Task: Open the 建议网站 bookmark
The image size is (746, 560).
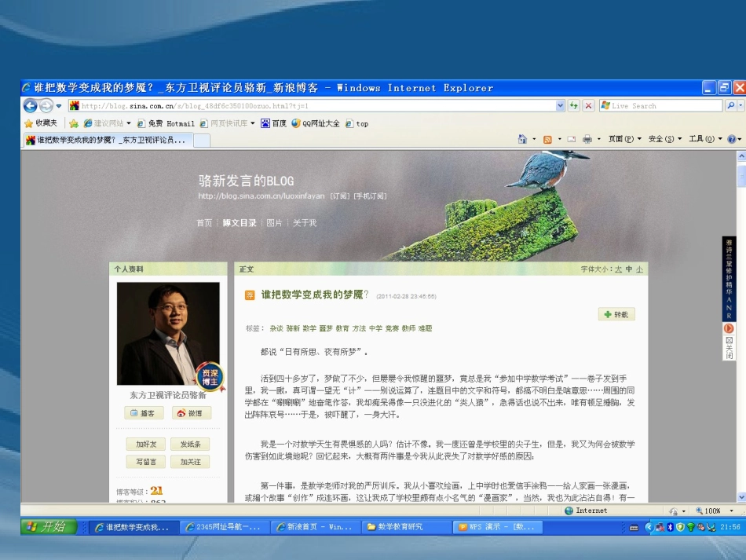Action: 107,124
